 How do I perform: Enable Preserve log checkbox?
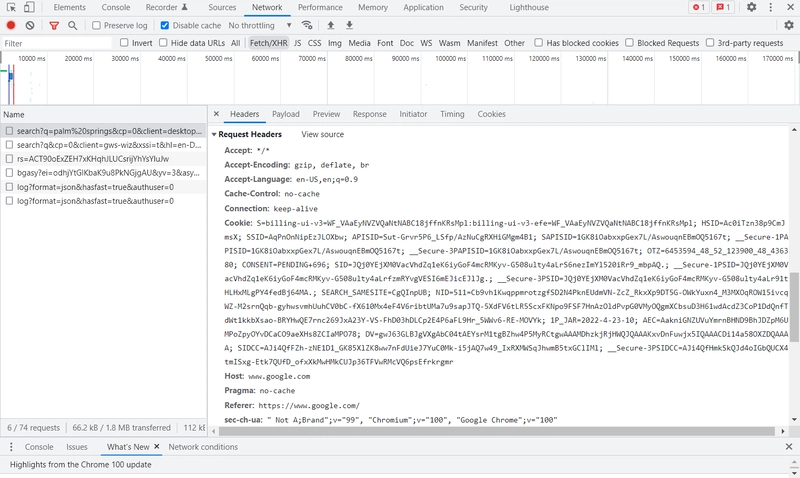96,26
